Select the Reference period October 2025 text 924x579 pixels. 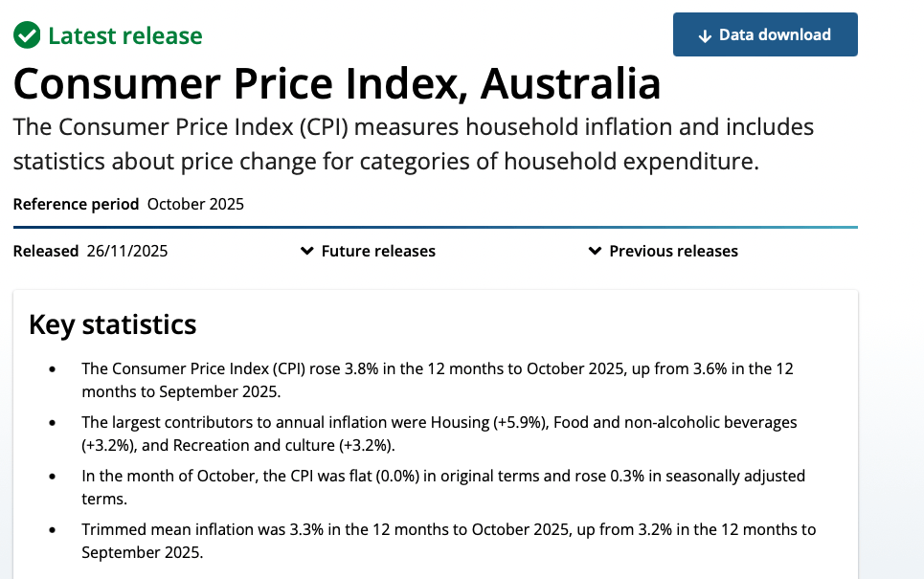[128, 204]
